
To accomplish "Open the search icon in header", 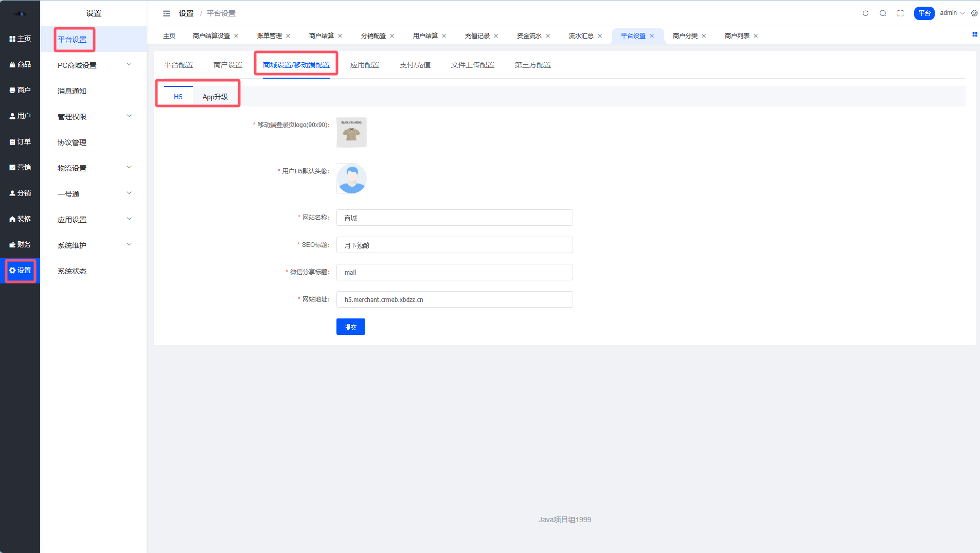I will pyautogui.click(x=883, y=13).
